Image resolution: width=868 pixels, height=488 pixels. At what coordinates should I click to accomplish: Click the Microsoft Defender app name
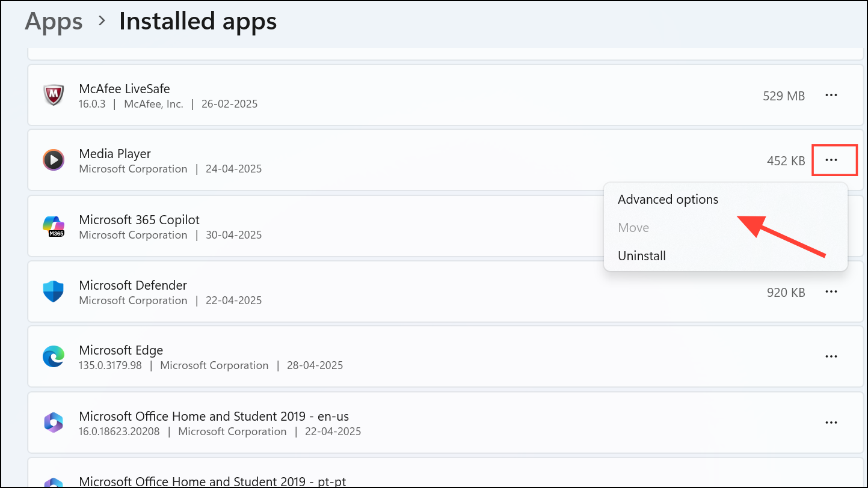pyautogui.click(x=133, y=285)
